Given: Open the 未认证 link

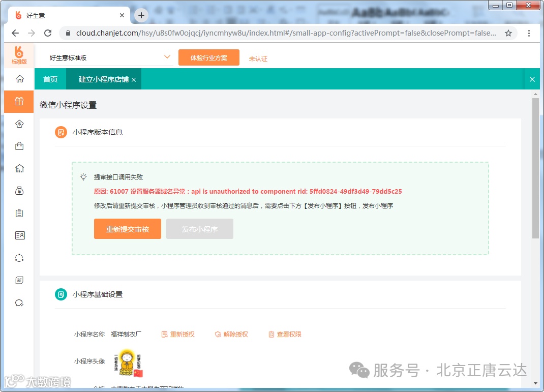Looking at the screenshot, I should pyautogui.click(x=258, y=58).
